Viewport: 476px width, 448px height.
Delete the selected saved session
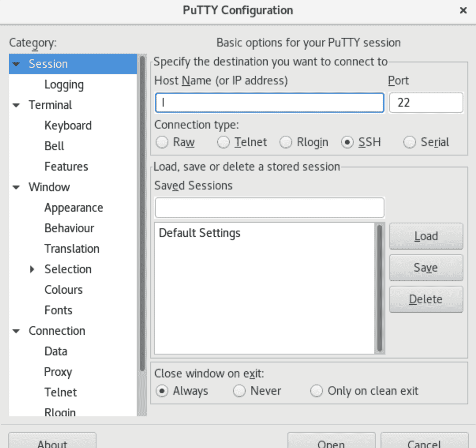(x=426, y=300)
